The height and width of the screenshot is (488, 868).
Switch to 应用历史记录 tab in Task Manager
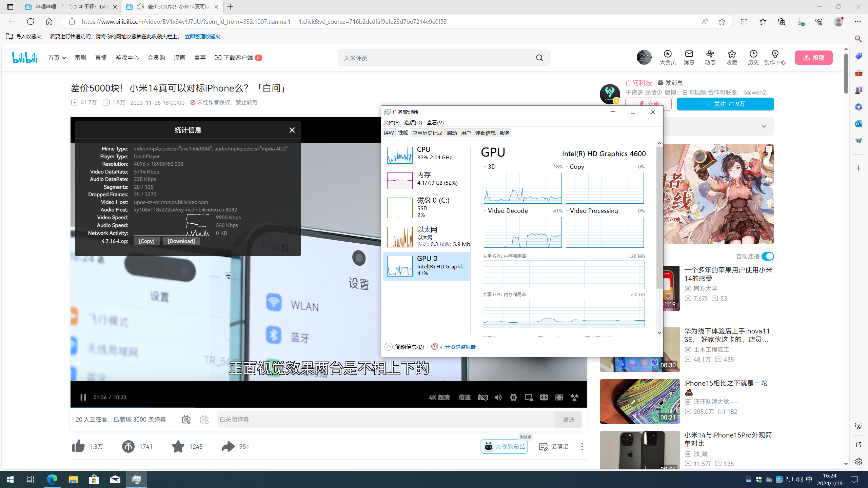(x=427, y=133)
